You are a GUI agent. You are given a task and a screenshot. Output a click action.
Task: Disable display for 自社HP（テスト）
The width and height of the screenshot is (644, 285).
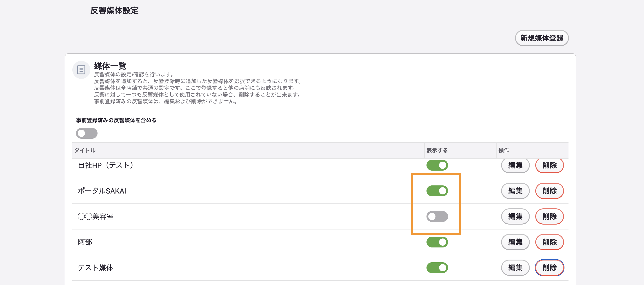pos(437,165)
